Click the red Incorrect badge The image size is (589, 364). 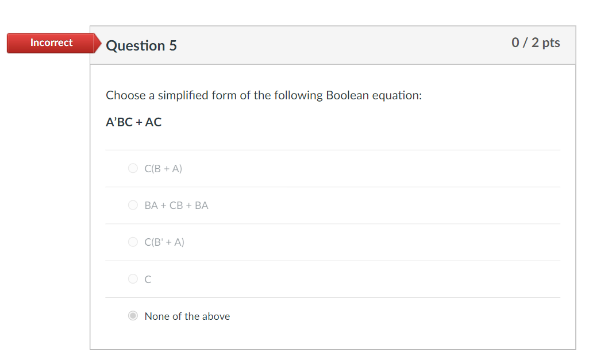pos(51,42)
